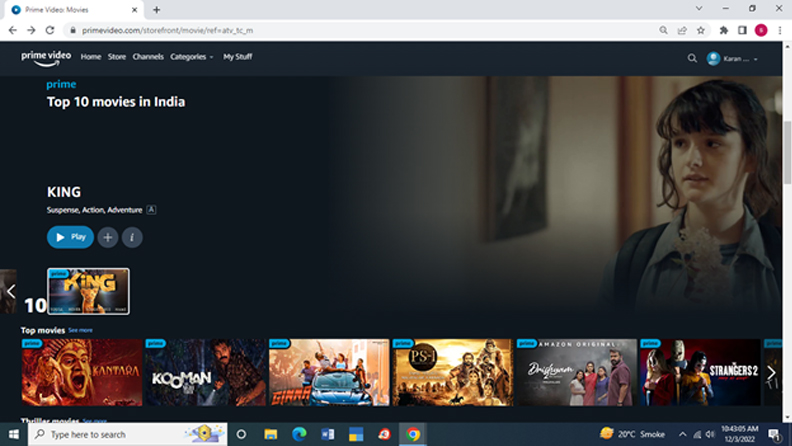The height and width of the screenshot is (446, 792).
Task: Open Chrome three-dot menu
Action: click(x=780, y=30)
